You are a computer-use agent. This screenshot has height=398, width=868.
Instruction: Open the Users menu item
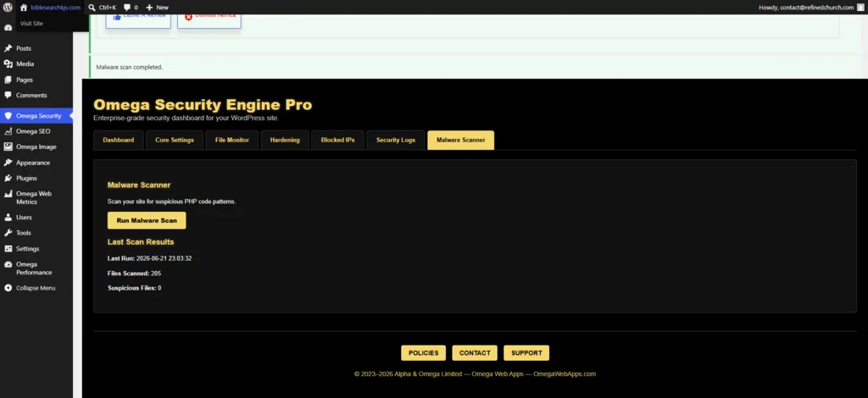coord(36,218)
